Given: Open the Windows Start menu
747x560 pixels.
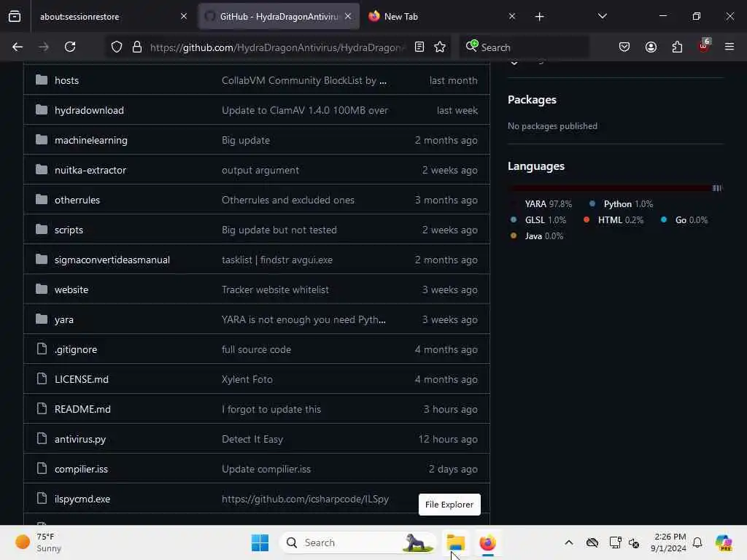Looking at the screenshot, I should (260, 542).
